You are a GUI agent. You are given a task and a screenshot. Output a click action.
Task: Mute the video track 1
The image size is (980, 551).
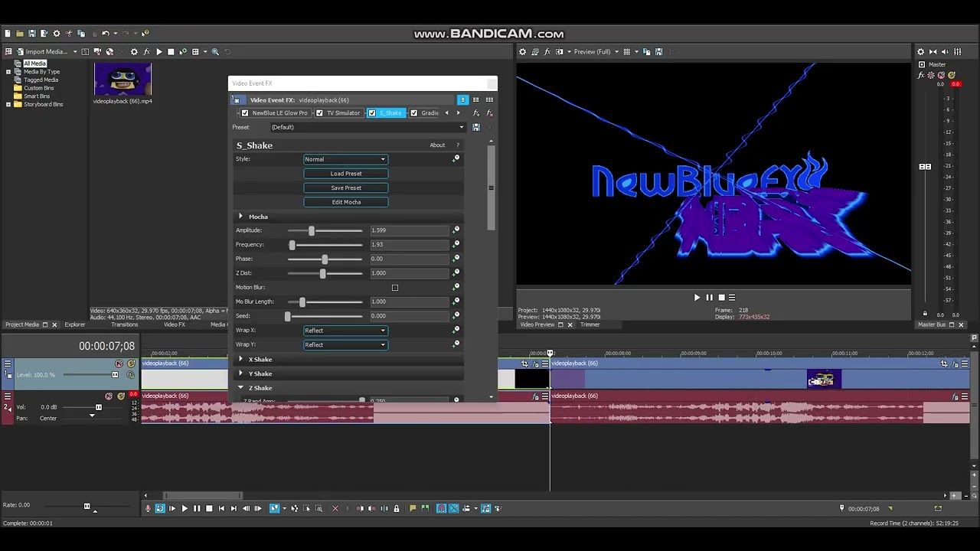[x=119, y=364]
